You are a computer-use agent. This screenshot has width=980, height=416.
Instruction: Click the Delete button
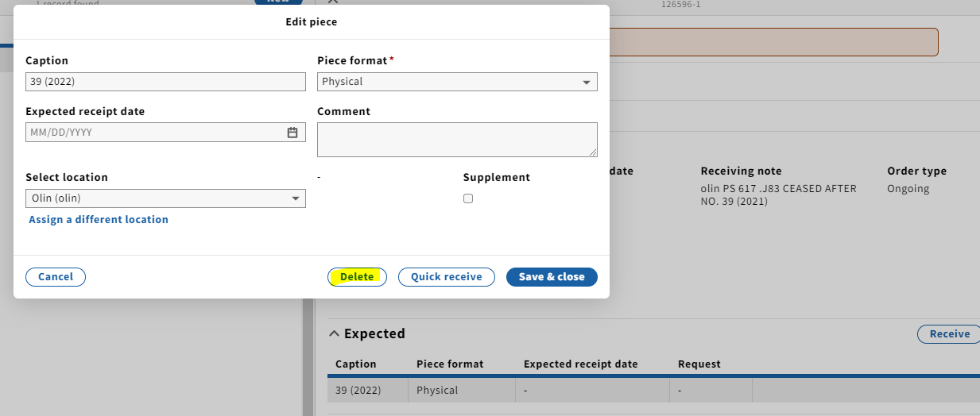[357, 277]
